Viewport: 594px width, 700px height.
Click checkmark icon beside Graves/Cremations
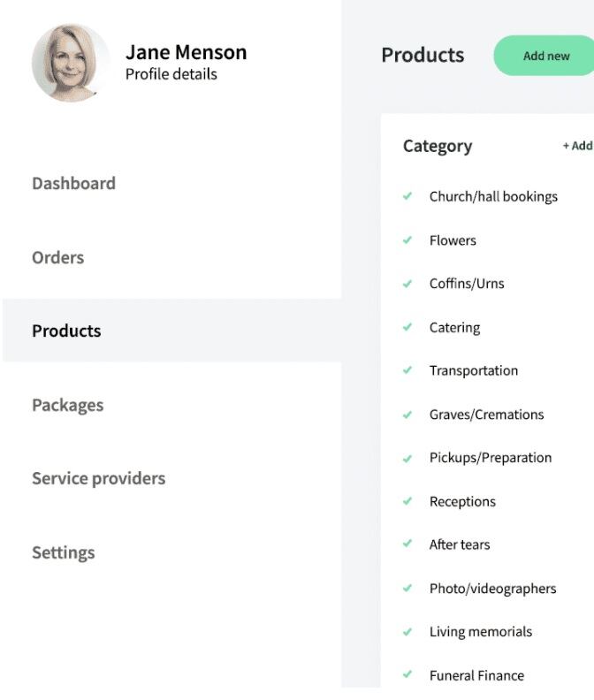407,415
